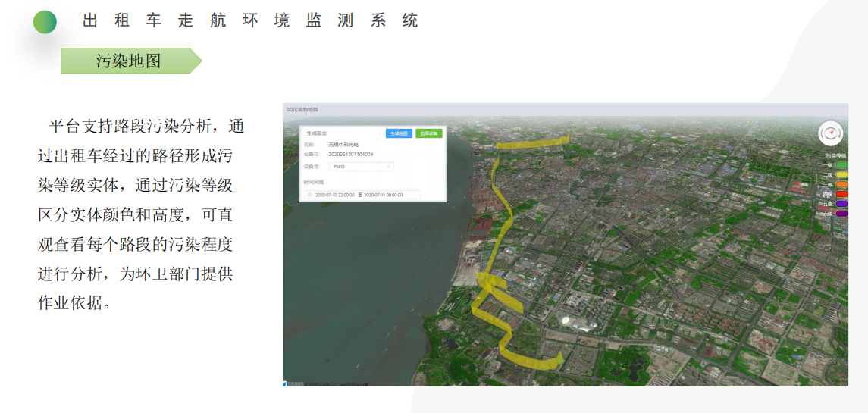This screenshot has width=868, height=413.
Task: Click the red compass needle icon
Action: [830, 133]
